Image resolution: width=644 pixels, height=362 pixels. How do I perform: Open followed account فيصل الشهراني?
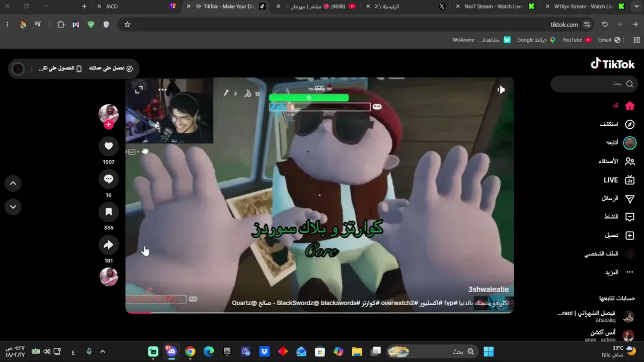[596, 316]
